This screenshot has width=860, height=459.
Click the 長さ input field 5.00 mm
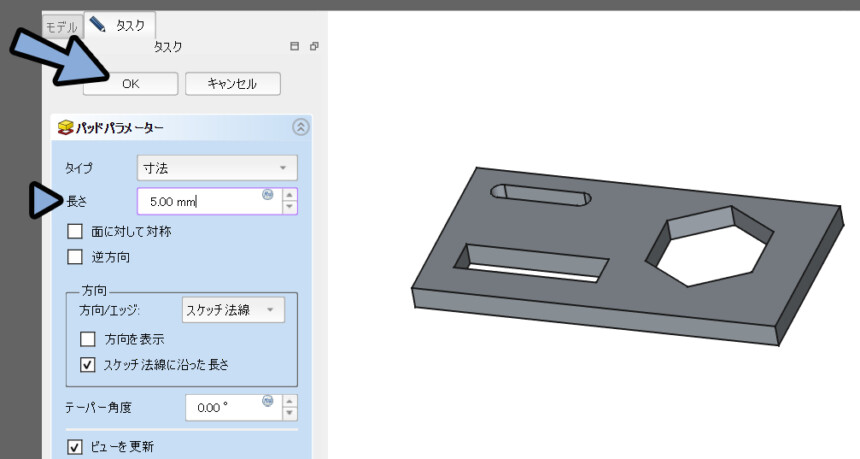pyautogui.click(x=209, y=201)
